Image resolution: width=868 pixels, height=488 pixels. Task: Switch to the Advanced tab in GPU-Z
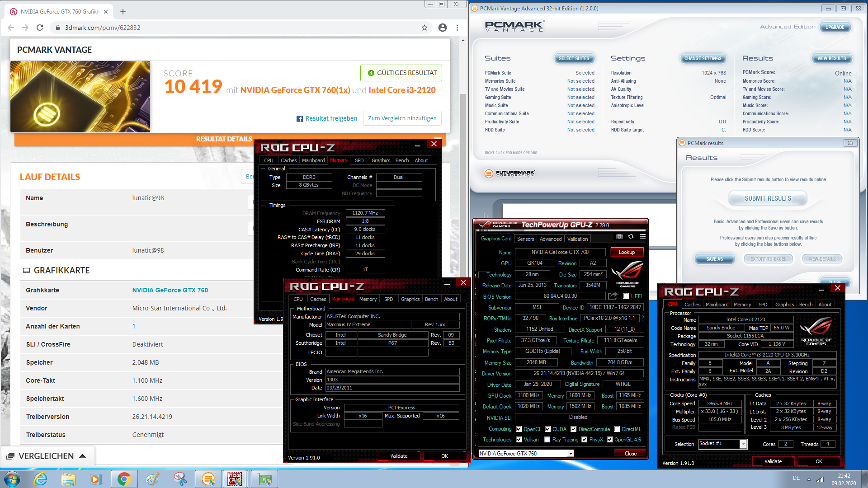click(550, 239)
